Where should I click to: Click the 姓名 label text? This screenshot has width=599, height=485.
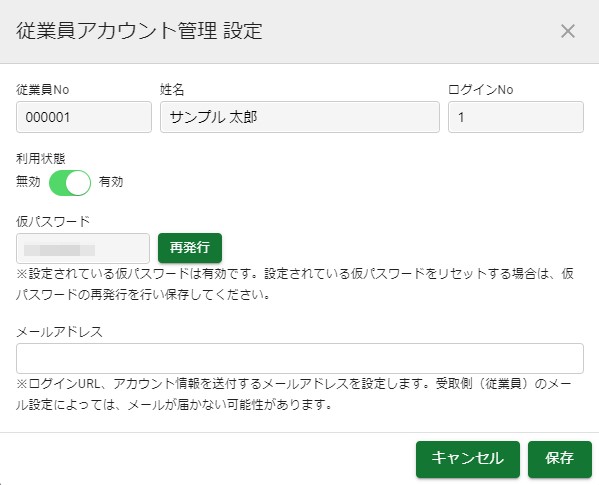(x=172, y=90)
